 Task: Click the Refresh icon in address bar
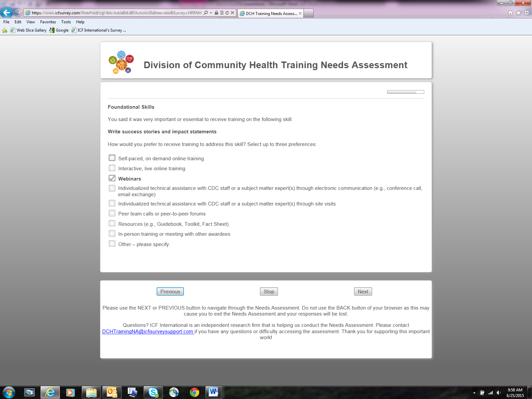click(x=227, y=13)
